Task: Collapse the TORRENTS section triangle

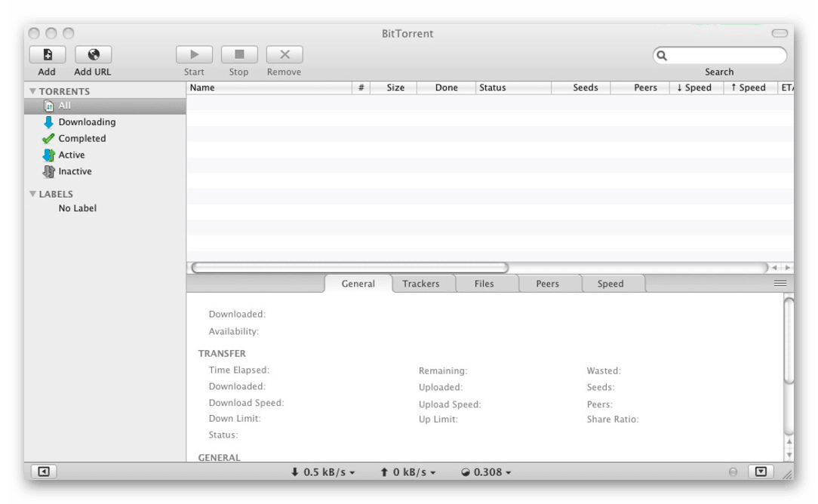Action: (32, 91)
